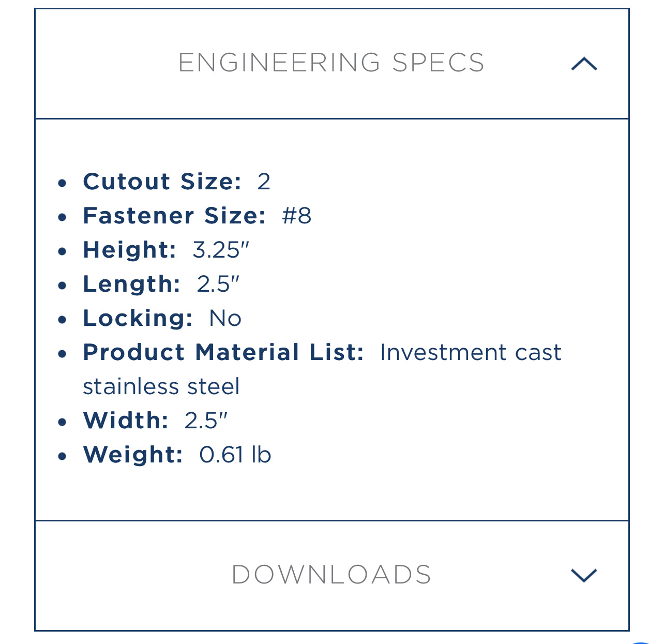The width and height of the screenshot is (664, 644).
Task: Expand the Downloads section using the down chevron
Action: point(584,575)
